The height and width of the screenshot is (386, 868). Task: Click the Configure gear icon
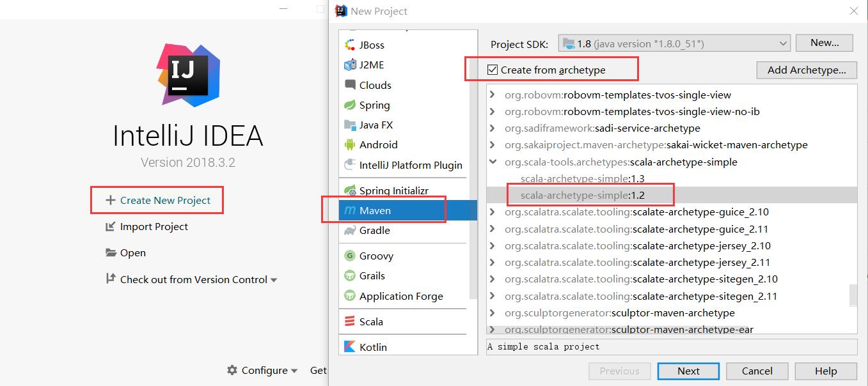pyautogui.click(x=232, y=370)
